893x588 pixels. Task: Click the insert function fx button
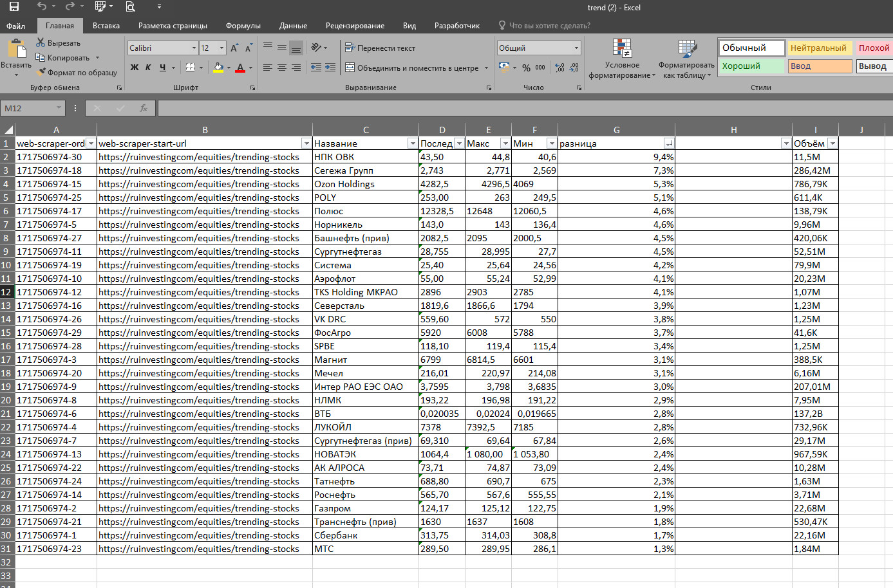[x=144, y=108]
